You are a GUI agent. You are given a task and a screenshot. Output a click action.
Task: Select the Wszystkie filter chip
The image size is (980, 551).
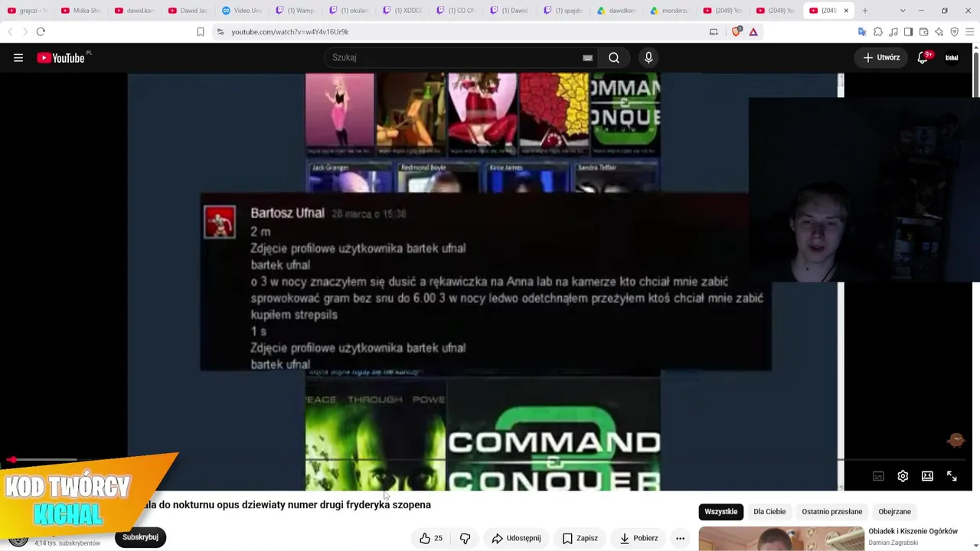[720, 512]
